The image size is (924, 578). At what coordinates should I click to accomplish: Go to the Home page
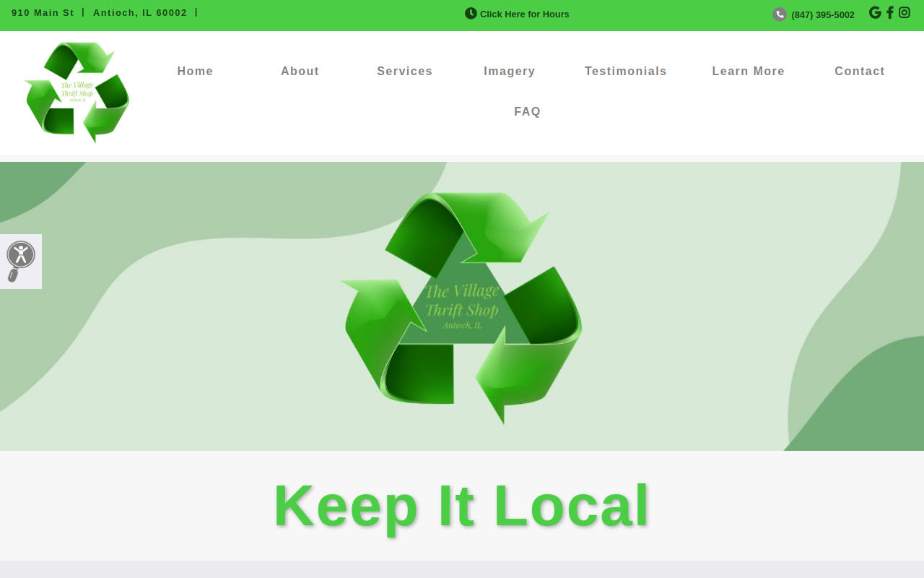195,72
